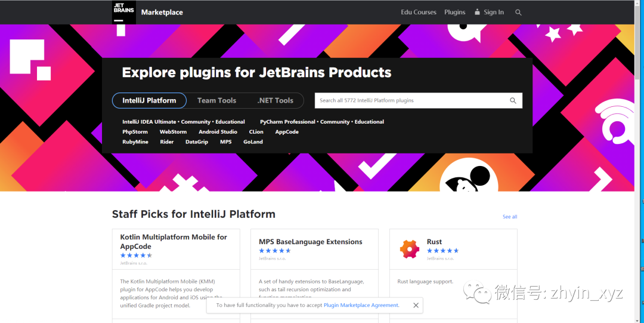Filter by IntelliJ IDEA Community edition
The image size is (644, 323).
[196, 122]
